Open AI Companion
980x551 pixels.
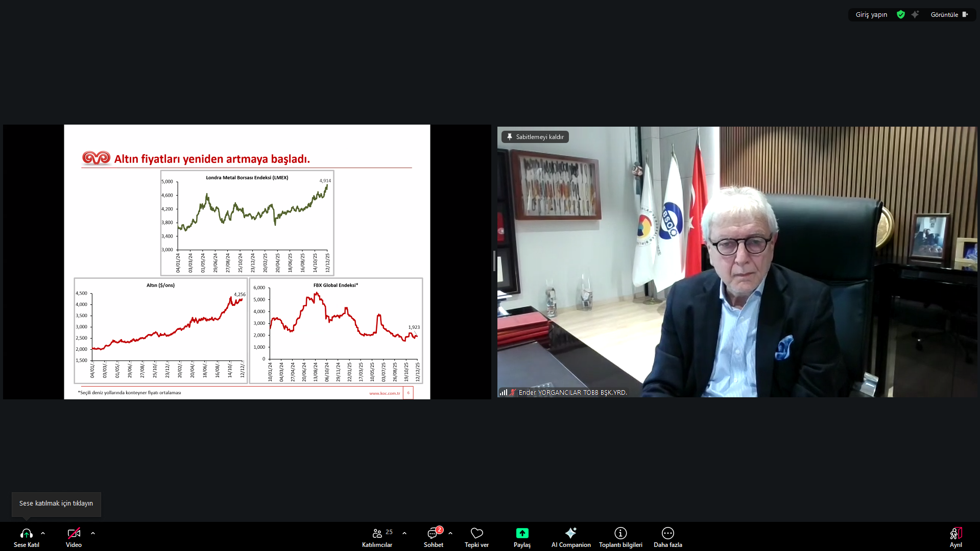(570, 534)
